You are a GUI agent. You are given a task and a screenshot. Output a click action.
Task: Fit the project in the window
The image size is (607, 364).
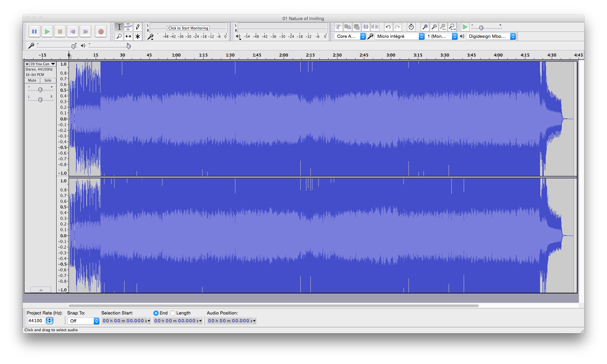(x=452, y=27)
